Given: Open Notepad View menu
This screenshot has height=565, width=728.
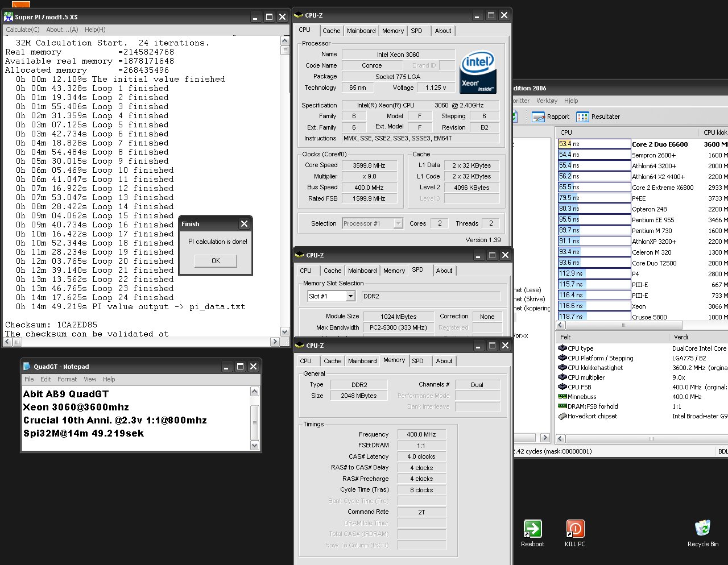Looking at the screenshot, I should [x=90, y=379].
